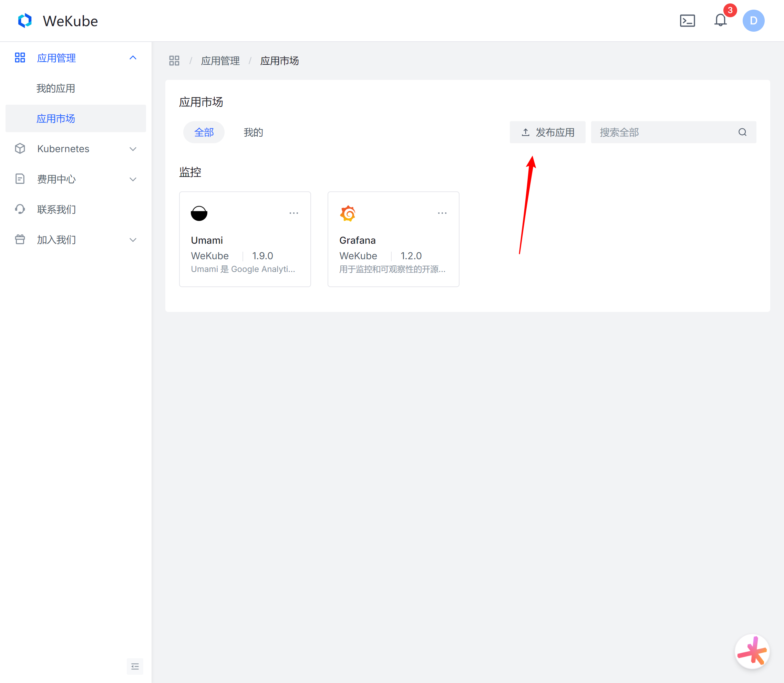This screenshot has height=683, width=784.
Task: Click the Umami app logo
Action: coord(199,213)
